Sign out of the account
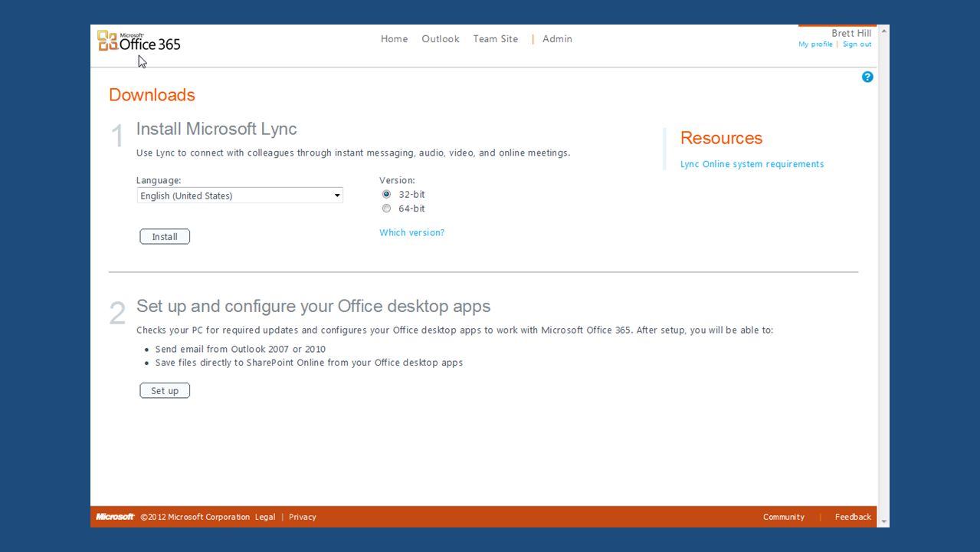Image resolution: width=980 pixels, height=552 pixels. coord(857,44)
